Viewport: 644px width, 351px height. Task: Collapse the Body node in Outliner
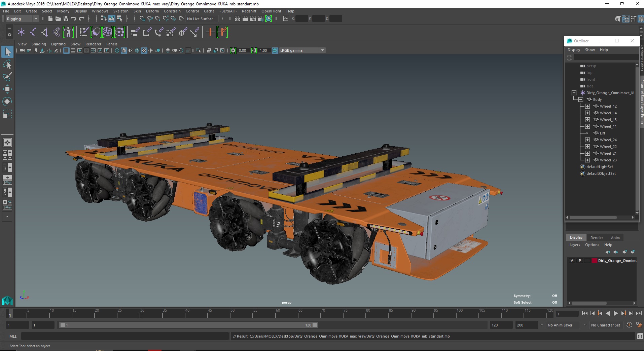coord(581,100)
